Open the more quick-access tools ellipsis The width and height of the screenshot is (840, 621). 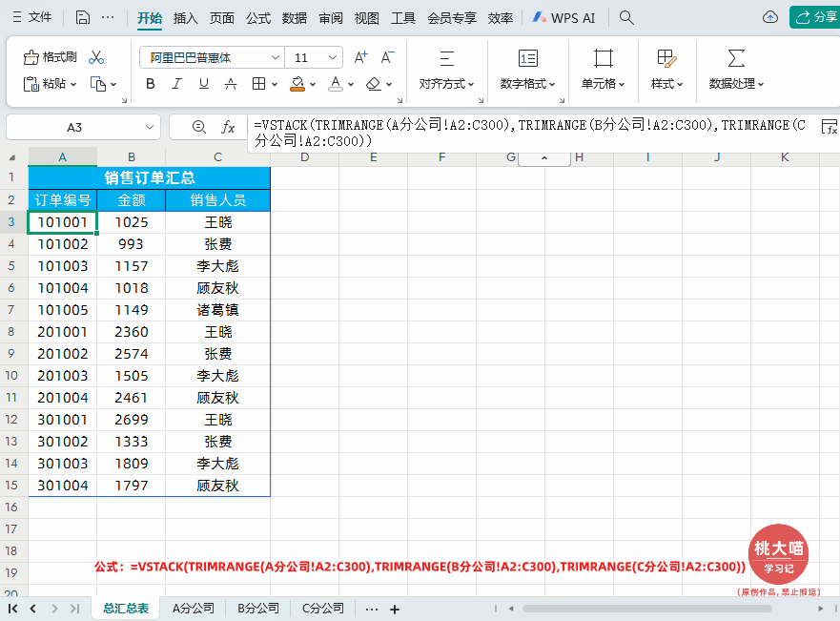108,18
